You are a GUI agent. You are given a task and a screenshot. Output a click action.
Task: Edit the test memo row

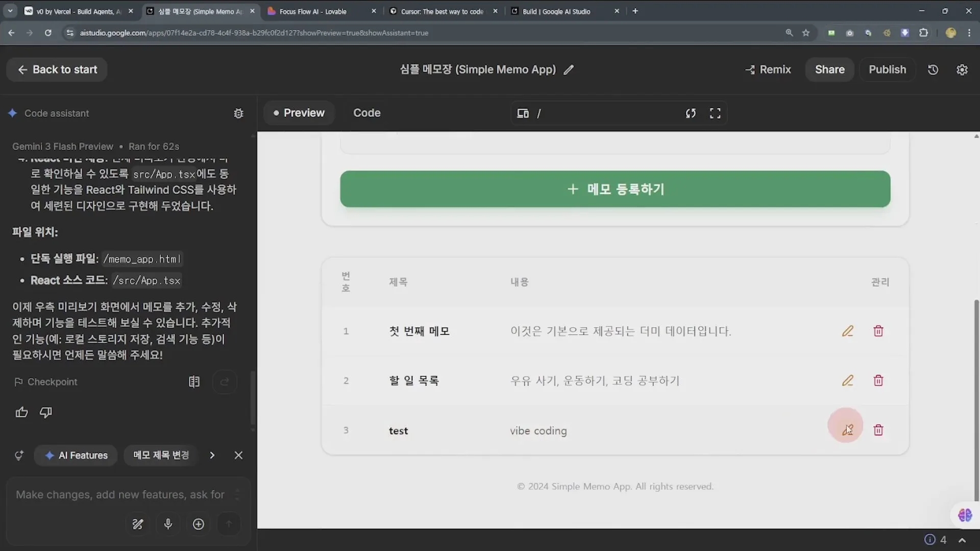pos(847,430)
